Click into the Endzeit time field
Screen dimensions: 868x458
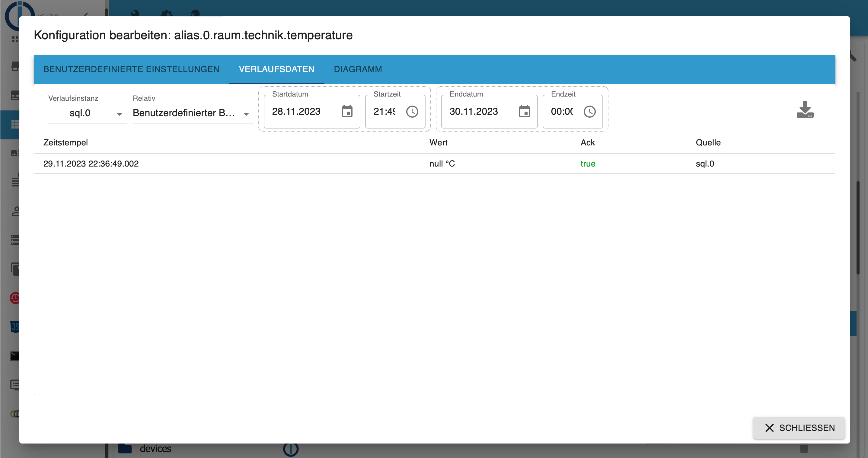[561, 111]
